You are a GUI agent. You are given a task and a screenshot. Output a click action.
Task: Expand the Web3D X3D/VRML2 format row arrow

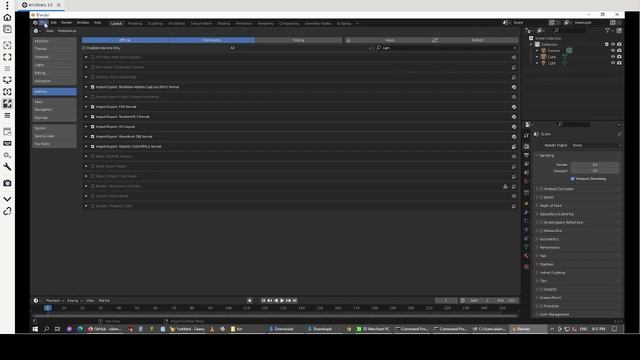(x=86, y=147)
